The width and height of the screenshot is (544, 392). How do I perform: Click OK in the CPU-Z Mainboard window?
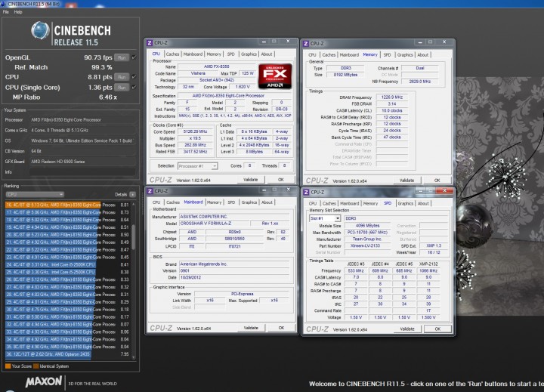coord(281,328)
